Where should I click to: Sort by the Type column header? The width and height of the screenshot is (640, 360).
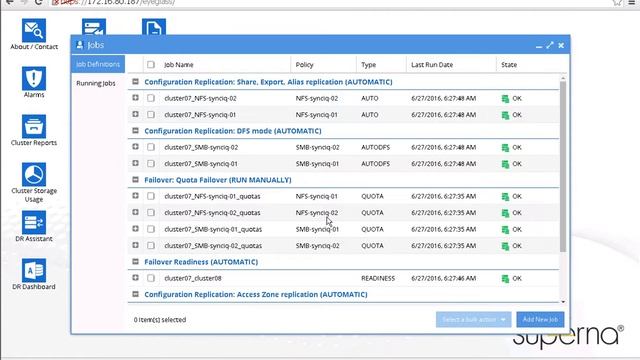pos(369,64)
